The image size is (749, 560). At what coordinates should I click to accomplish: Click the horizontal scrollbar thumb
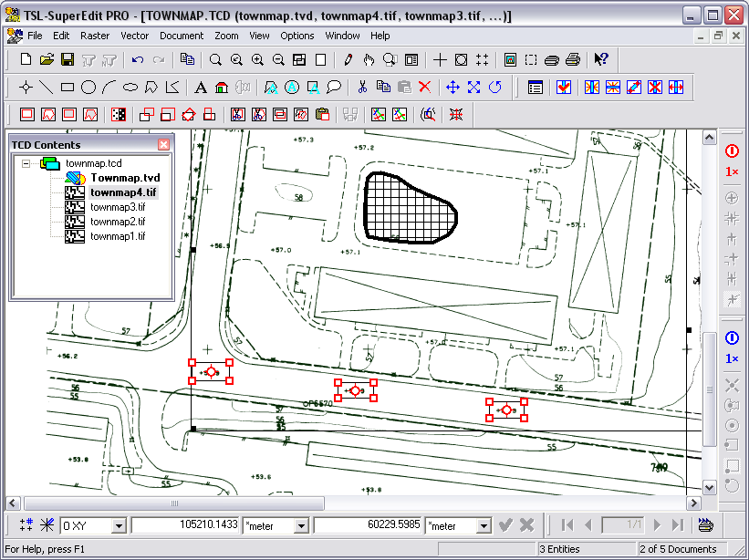[x=174, y=503]
